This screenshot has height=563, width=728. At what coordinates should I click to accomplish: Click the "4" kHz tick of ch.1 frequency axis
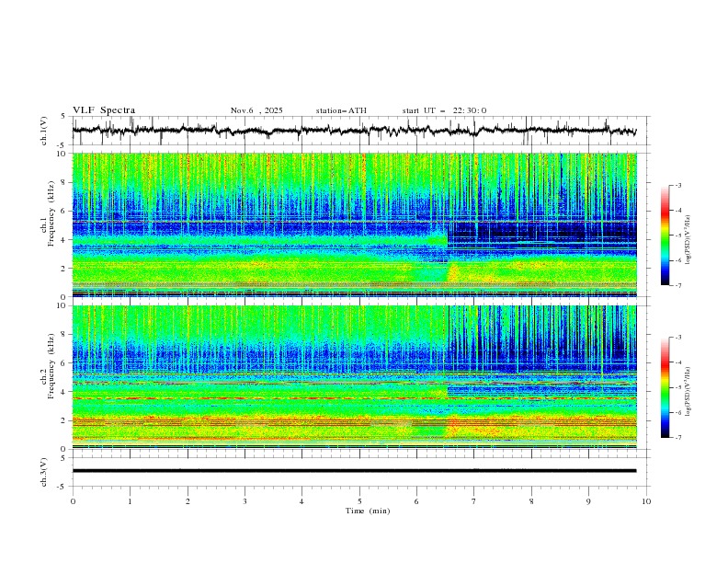click(64, 240)
